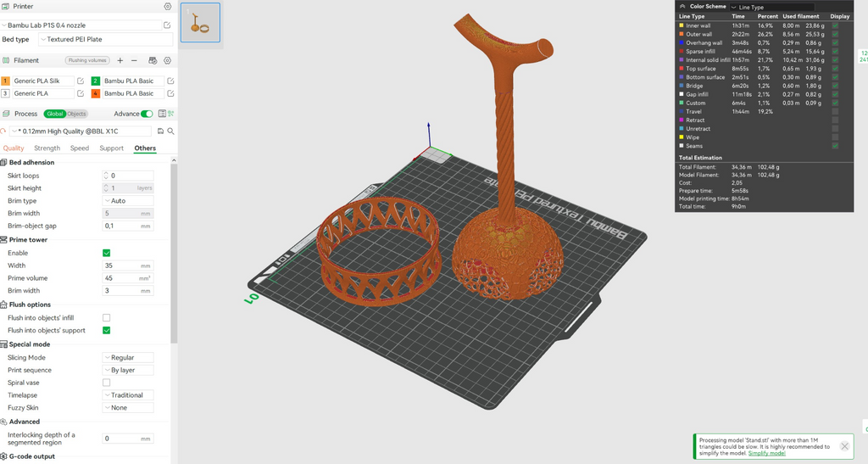Enable Flush into objects' infill
Image resolution: width=868 pixels, height=464 pixels.
click(106, 318)
